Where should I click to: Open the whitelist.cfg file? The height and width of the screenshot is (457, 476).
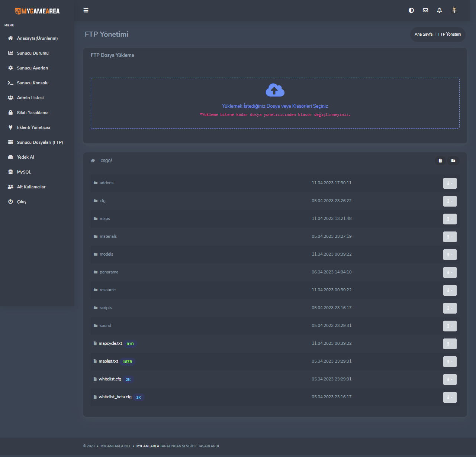pyautogui.click(x=110, y=379)
